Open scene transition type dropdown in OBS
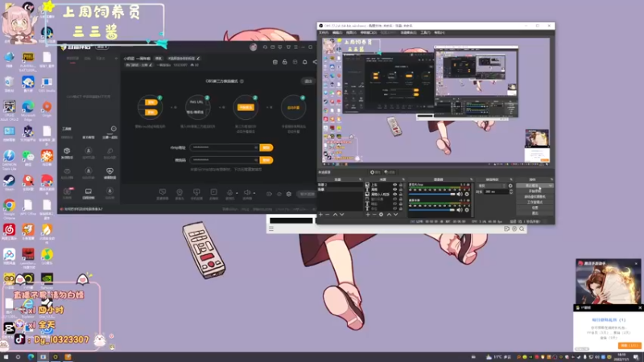This screenshot has width=644, height=362. click(x=492, y=186)
